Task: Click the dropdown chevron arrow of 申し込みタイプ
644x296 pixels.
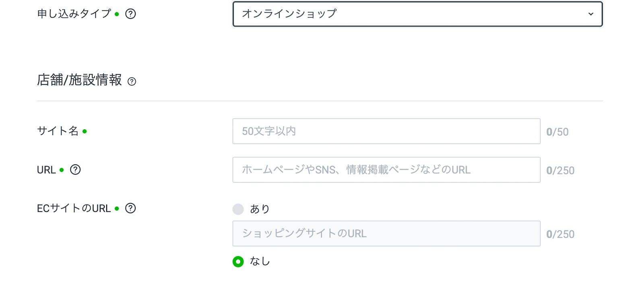Action: point(590,14)
